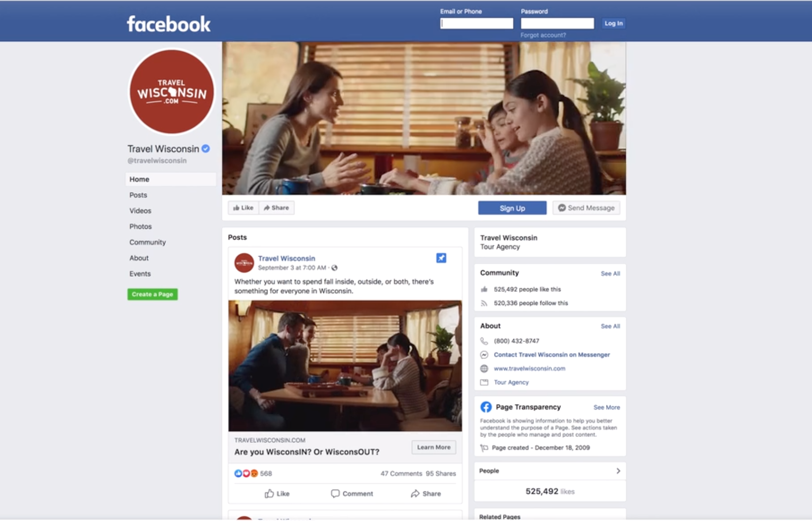812x521 pixels.
Task: Click the Send Message button
Action: (x=586, y=208)
